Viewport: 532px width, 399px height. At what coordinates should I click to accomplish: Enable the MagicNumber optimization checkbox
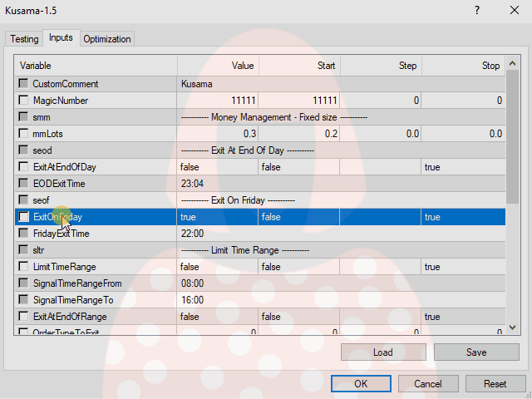[23, 101]
